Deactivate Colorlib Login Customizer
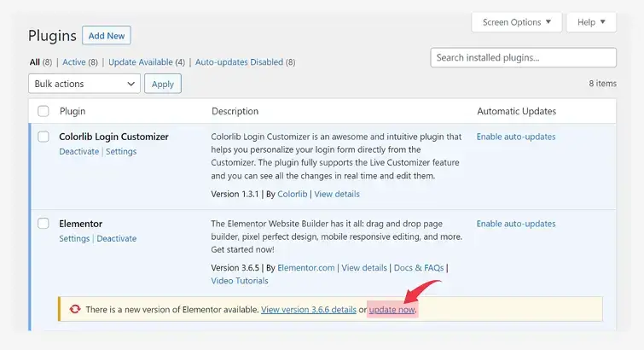 coord(78,151)
